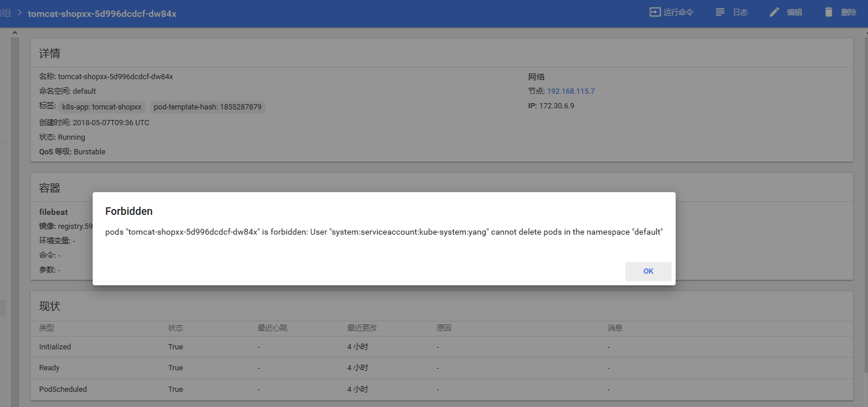This screenshot has height=407, width=868.
Task: Click QoS value Burstable
Action: [90, 152]
